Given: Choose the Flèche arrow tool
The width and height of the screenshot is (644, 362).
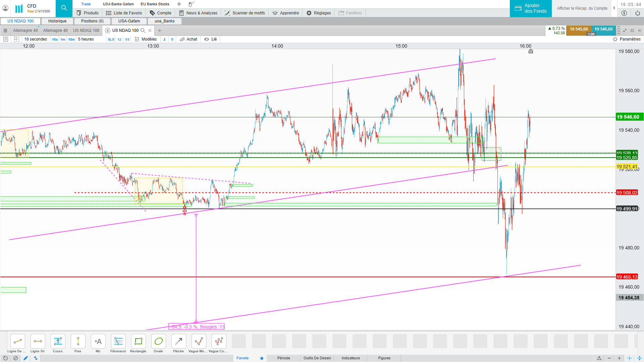Looking at the screenshot, I should pos(178,342).
